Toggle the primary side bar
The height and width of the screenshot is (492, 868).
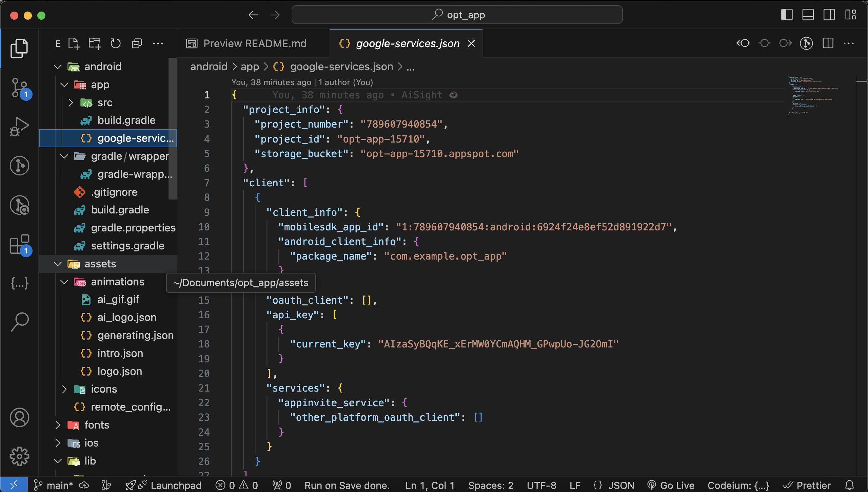(787, 15)
